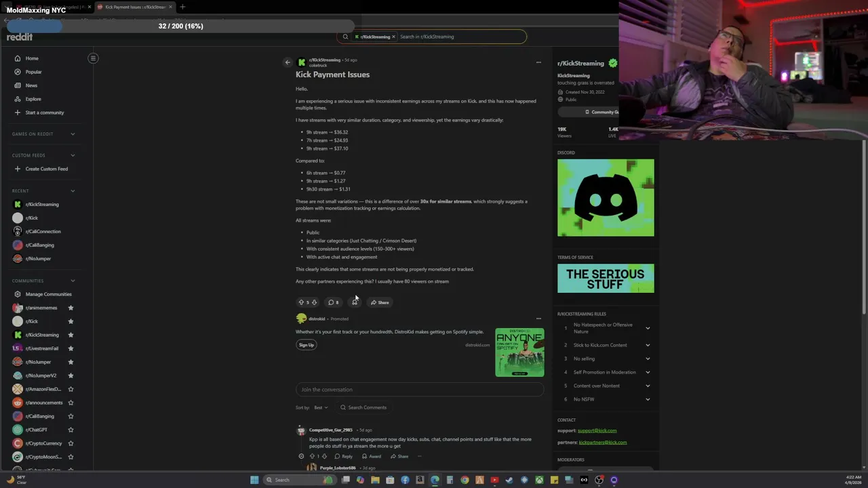868x488 pixels.
Task: Reply to Competitive_Gur_2985's comment
Action: tap(344, 456)
